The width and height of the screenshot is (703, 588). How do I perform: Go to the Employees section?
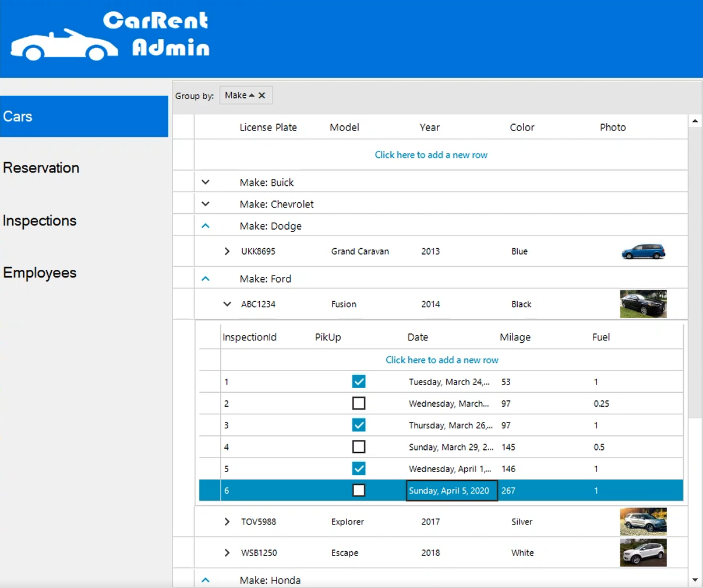coord(40,273)
